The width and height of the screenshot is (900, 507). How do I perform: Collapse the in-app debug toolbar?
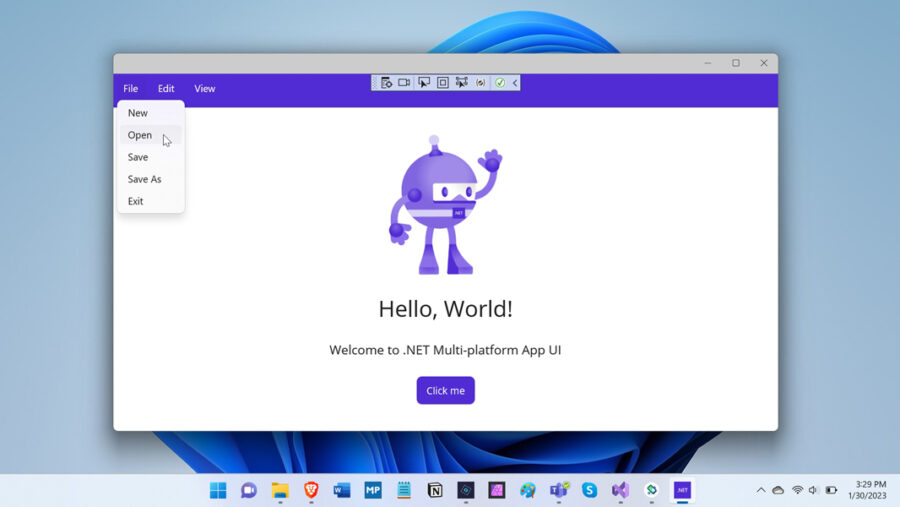point(515,83)
